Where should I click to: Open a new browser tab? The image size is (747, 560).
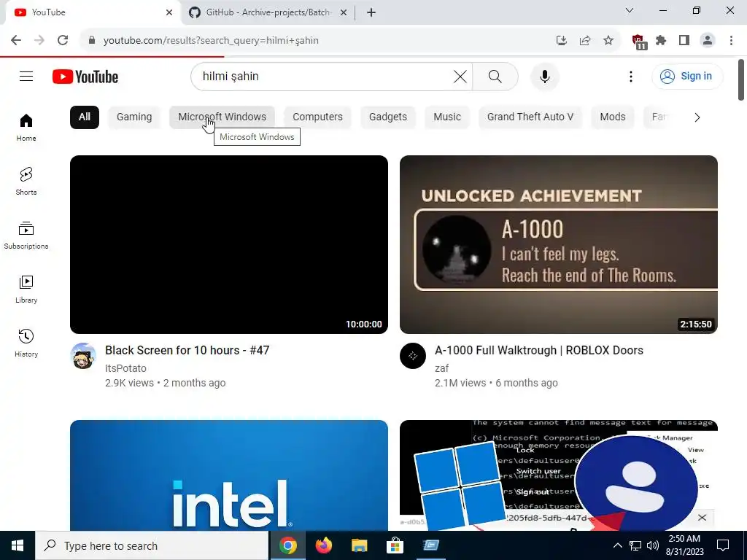point(371,12)
